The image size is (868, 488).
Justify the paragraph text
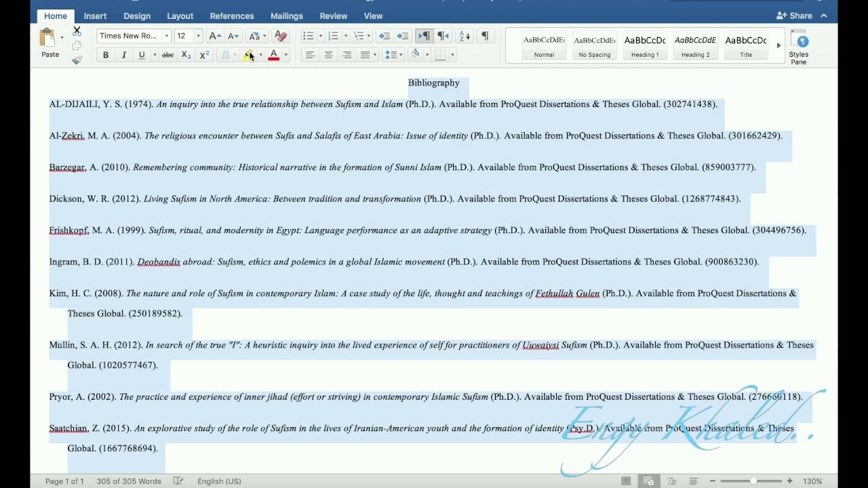pos(365,55)
